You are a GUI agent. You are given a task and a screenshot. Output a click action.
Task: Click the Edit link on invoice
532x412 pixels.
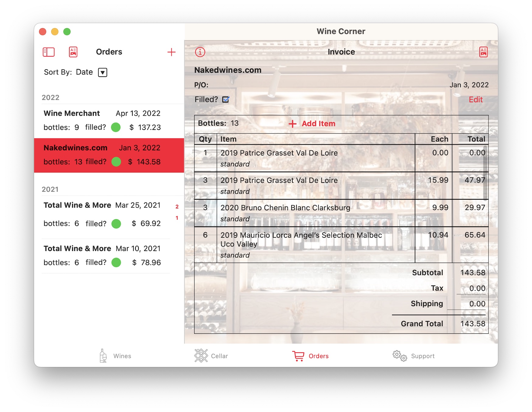click(x=476, y=100)
